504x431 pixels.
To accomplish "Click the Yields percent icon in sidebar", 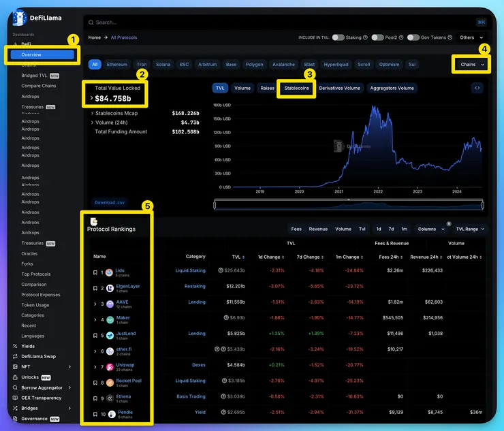I will click(x=15, y=346).
